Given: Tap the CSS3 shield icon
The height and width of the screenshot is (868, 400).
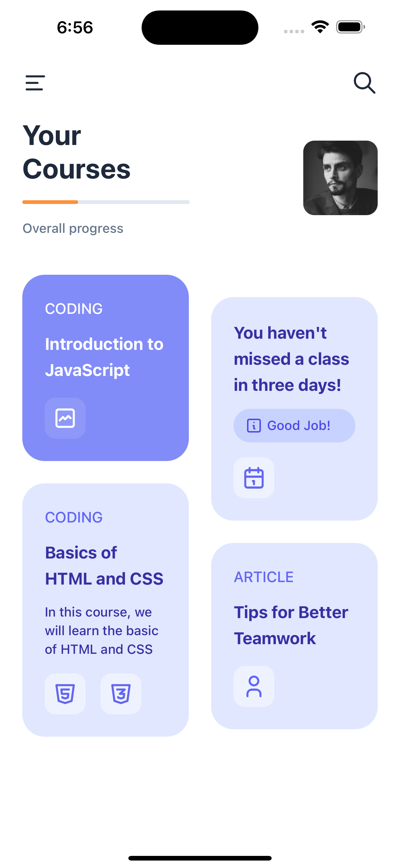Looking at the screenshot, I should [x=121, y=694].
